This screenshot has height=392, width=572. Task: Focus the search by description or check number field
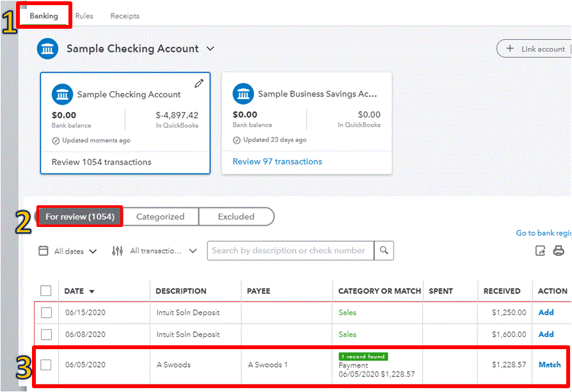(290, 251)
